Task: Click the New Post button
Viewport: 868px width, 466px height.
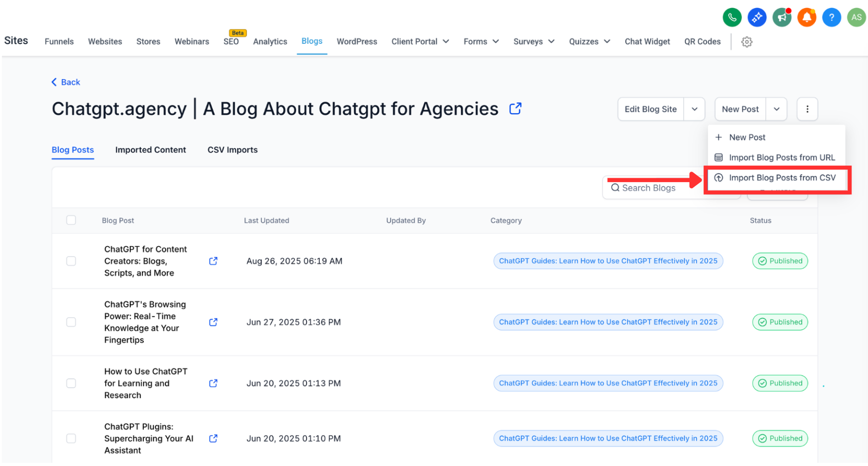Action: 740,109
